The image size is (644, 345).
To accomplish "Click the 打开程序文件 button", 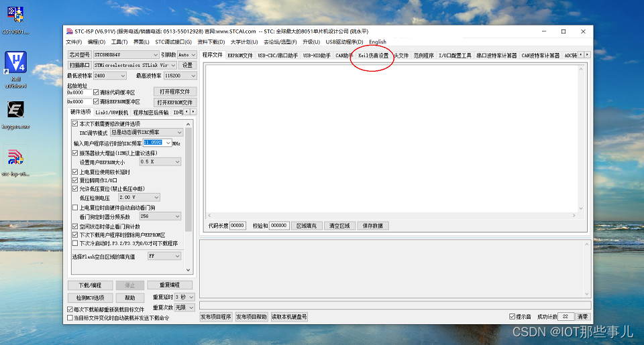I will pos(175,92).
